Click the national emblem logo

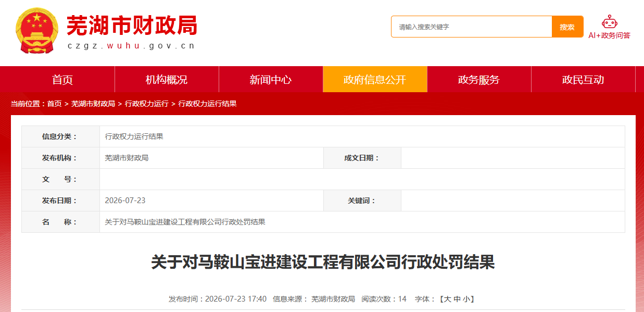click(x=37, y=30)
